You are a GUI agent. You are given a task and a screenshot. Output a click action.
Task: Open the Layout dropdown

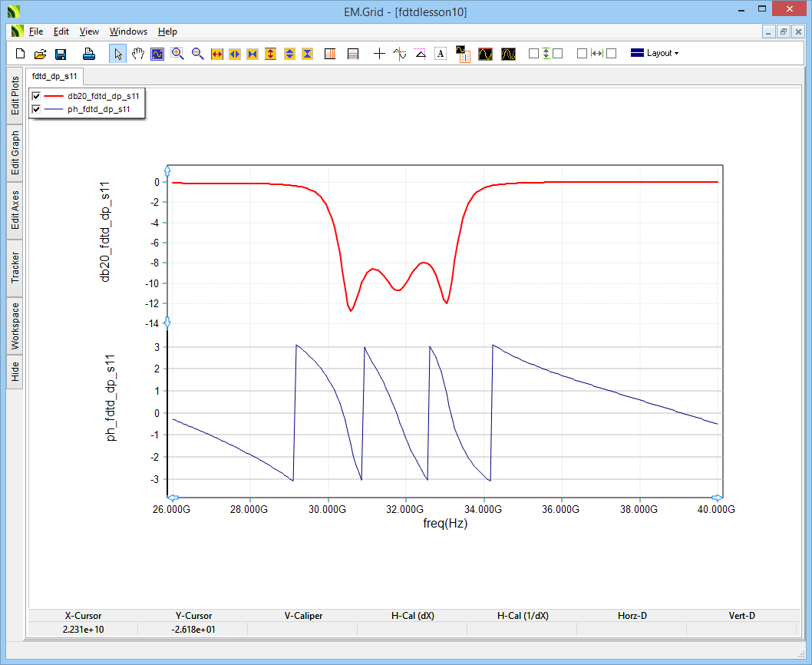tap(655, 54)
